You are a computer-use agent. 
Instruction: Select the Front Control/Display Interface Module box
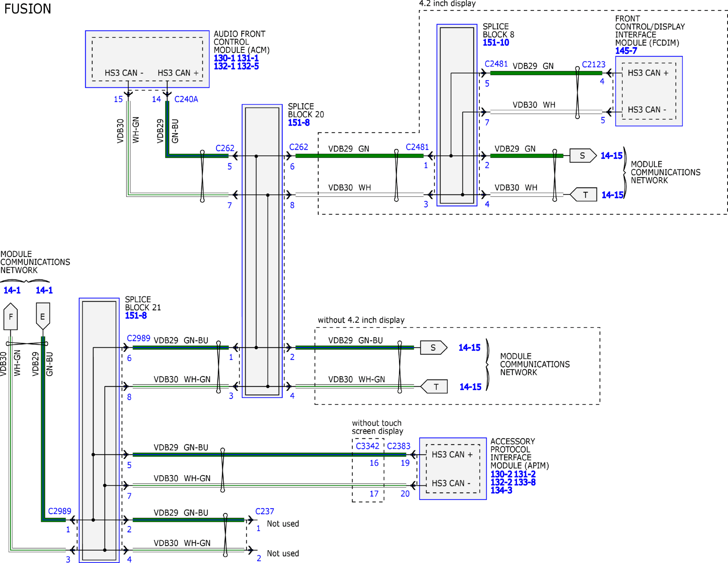coord(649,91)
